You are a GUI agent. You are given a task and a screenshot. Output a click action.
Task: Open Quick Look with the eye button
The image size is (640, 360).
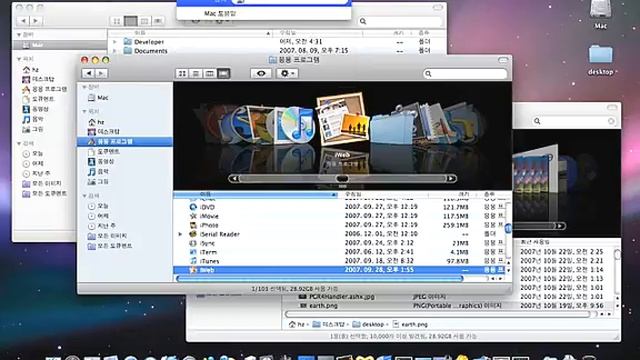(261, 73)
